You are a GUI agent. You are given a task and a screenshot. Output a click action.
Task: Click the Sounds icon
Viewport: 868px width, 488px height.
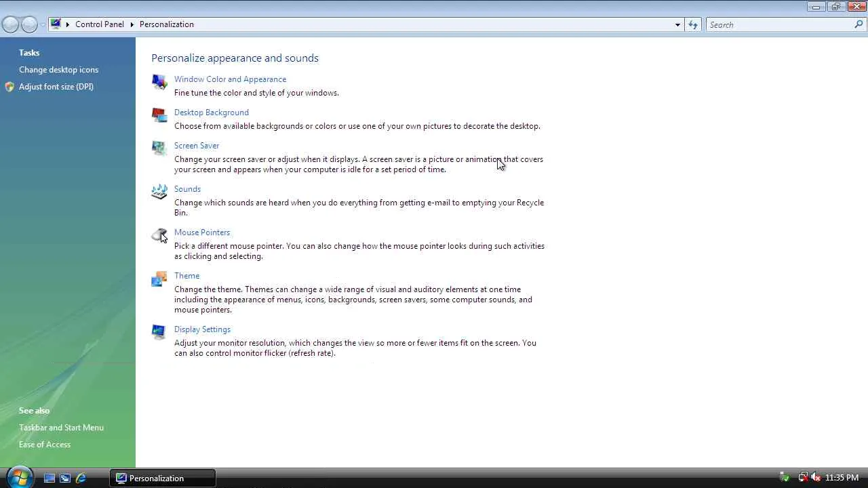pyautogui.click(x=159, y=191)
